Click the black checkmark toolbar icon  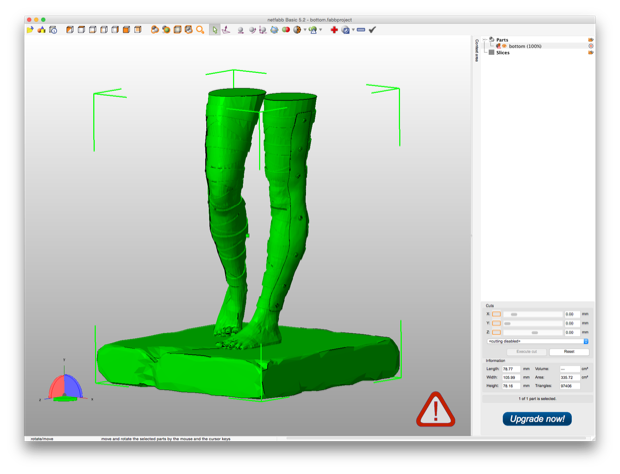pos(372,30)
